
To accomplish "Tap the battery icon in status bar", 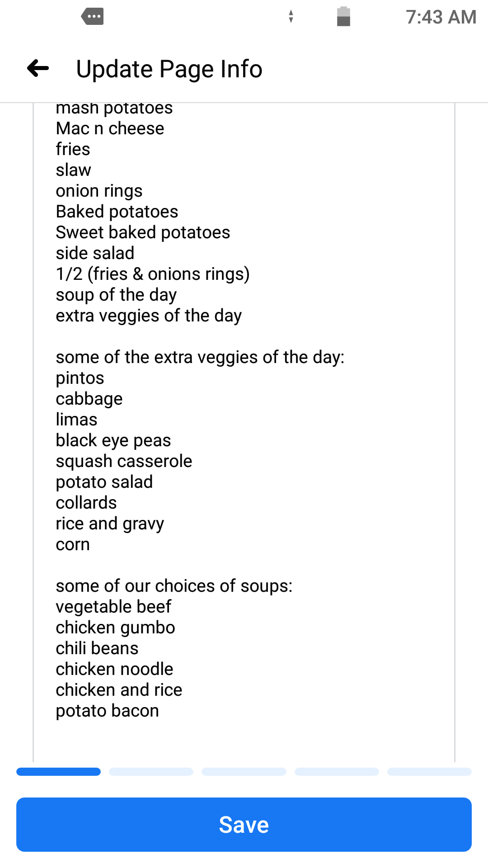I will point(343,17).
